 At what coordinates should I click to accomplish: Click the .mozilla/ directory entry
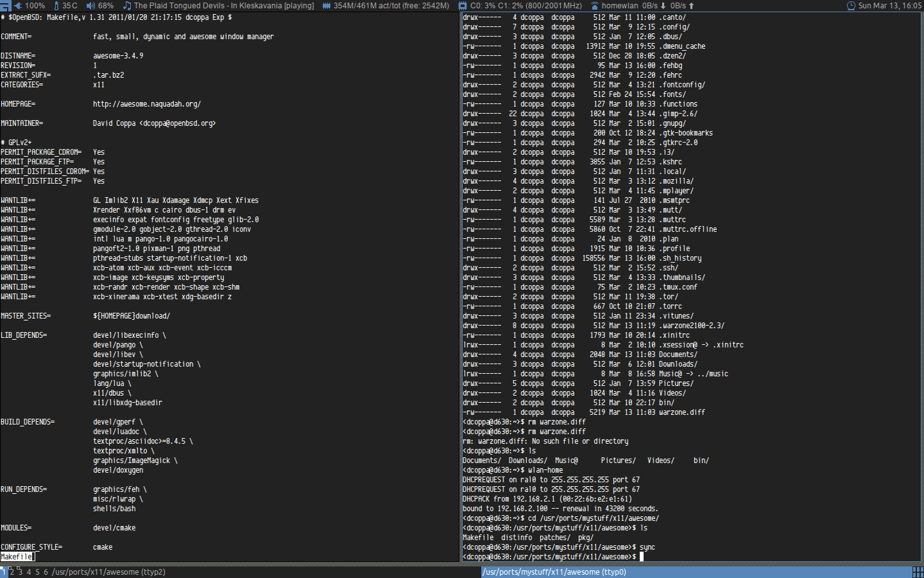click(676, 181)
